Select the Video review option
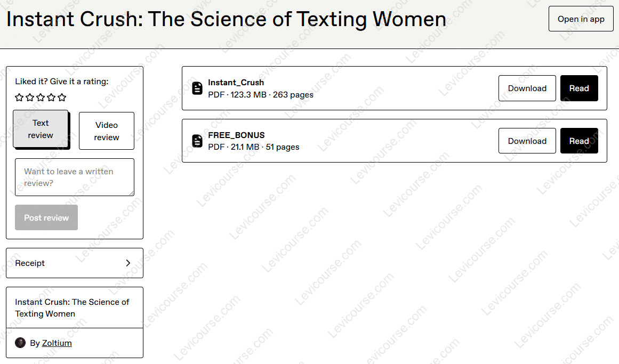619x364 pixels. tap(107, 131)
